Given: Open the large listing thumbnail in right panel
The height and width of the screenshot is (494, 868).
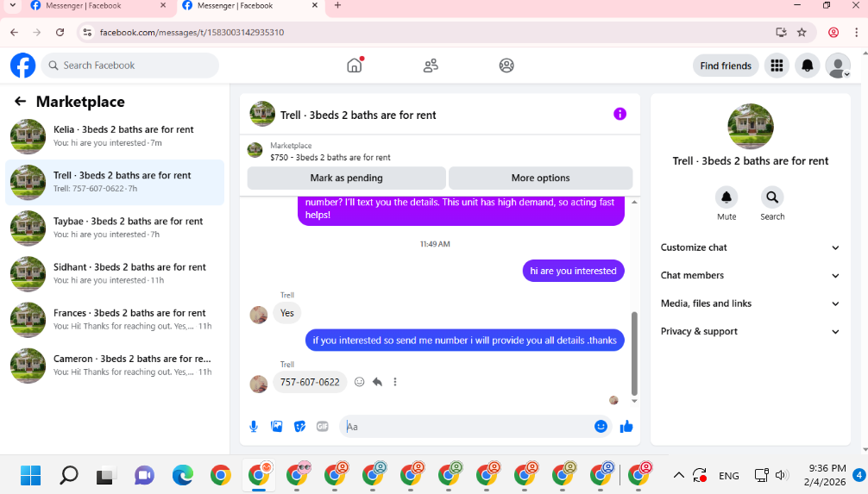Looking at the screenshot, I should [750, 126].
